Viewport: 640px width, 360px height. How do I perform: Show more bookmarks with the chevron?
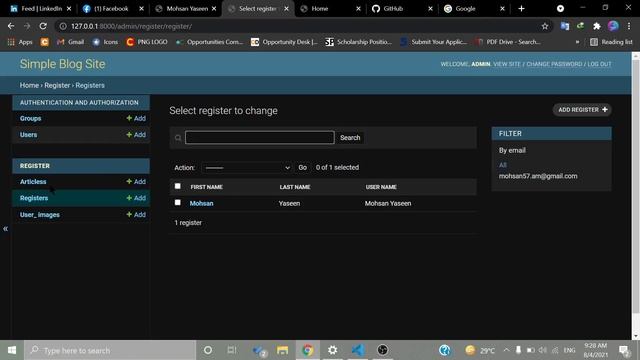pos(577,42)
